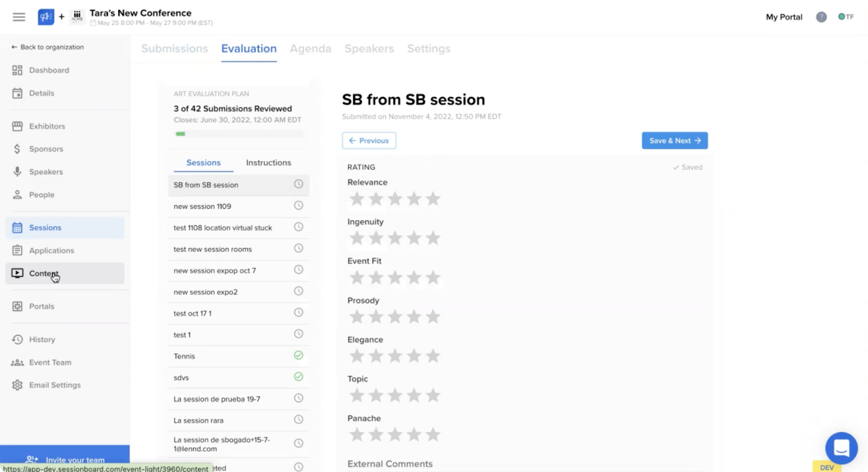Select the Sessions calendar icon in the sidebar
Screen dimensions: 868x472
[x=17, y=228]
